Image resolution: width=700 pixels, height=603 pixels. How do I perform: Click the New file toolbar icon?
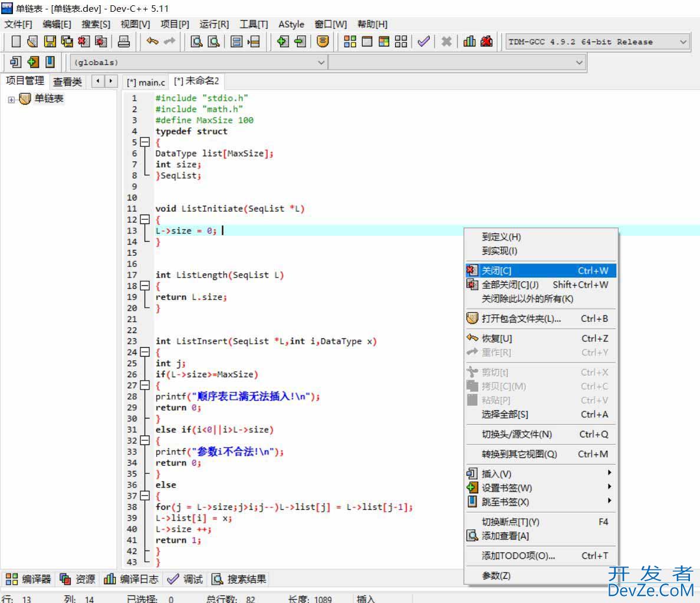coord(15,41)
